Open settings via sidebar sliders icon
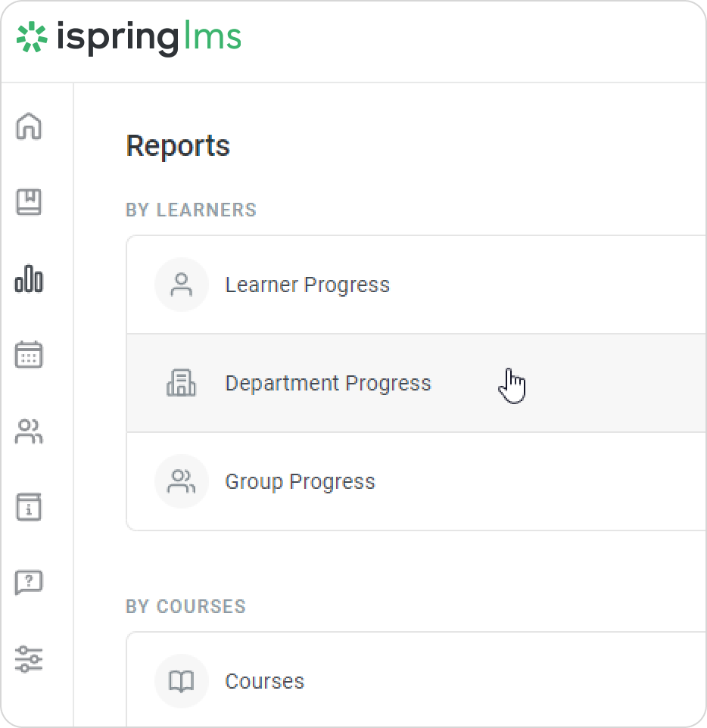Screen dimensions: 707x728 pyautogui.click(x=29, y=659)
